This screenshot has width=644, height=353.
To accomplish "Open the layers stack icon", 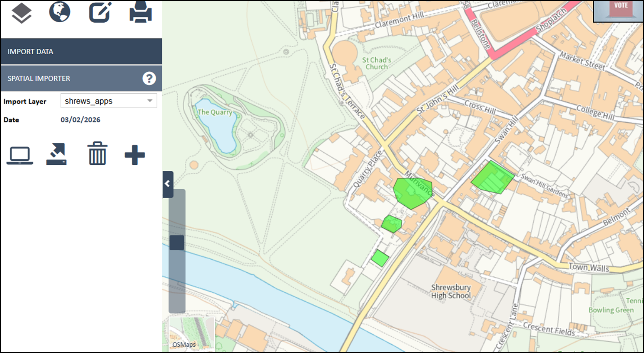I will pyautogui.click(x=22, y=13).
